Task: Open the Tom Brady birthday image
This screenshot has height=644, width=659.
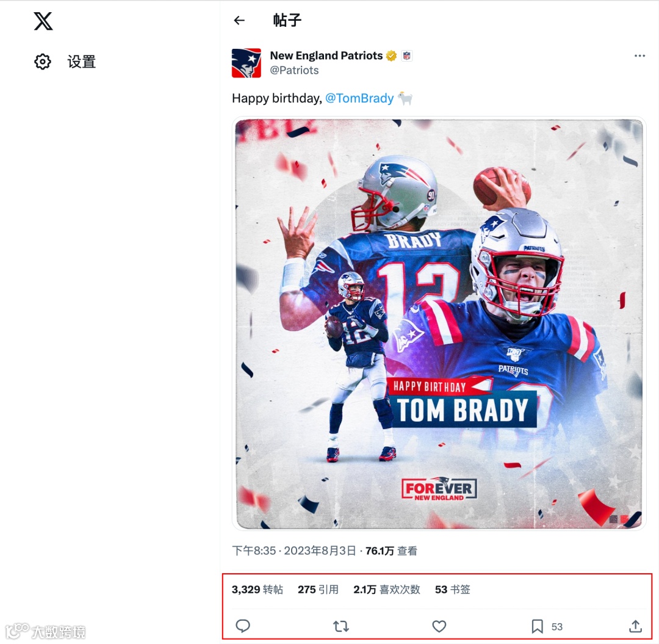Action: pyautogui.click(x=439, y=324)
